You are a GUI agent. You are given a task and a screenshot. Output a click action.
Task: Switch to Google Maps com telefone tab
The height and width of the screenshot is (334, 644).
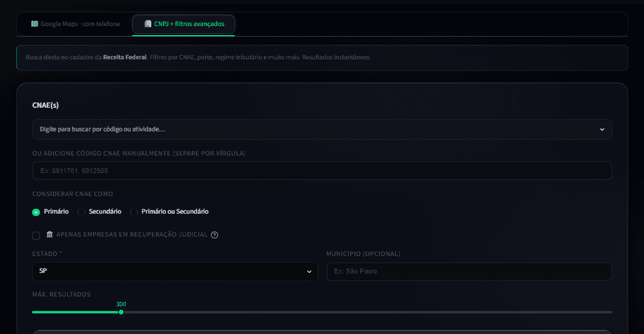pos(76,24)
